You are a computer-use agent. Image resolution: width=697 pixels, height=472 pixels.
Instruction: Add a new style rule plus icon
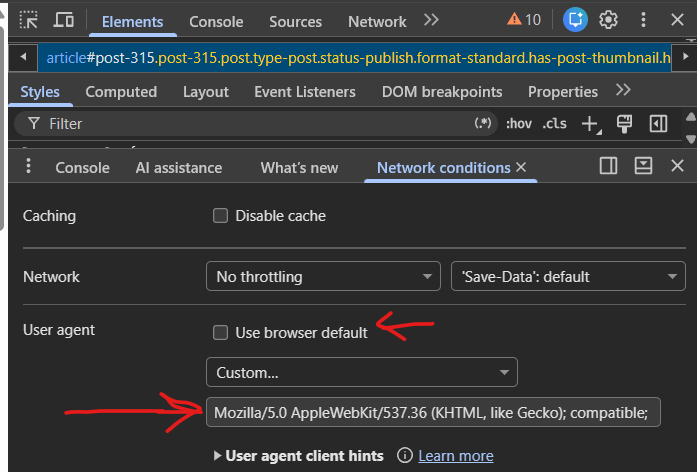pyautogui.click(x=591, y=124)
